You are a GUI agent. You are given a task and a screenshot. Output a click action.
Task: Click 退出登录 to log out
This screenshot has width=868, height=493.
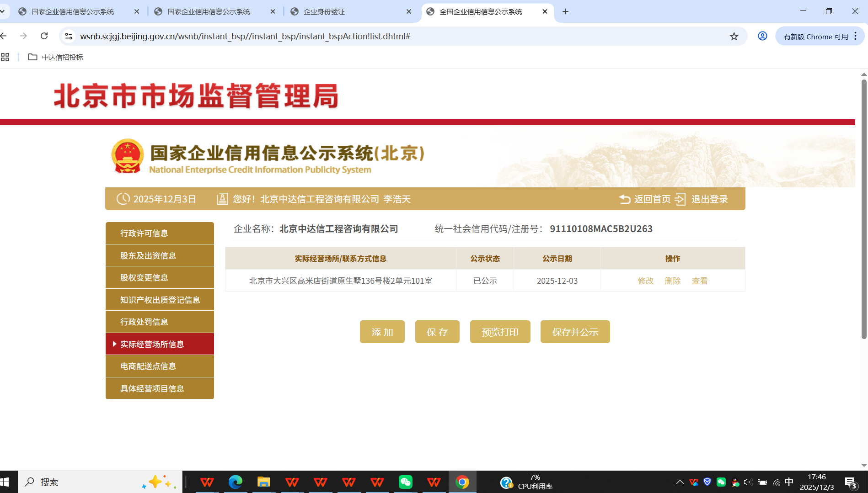coord(702,199)
